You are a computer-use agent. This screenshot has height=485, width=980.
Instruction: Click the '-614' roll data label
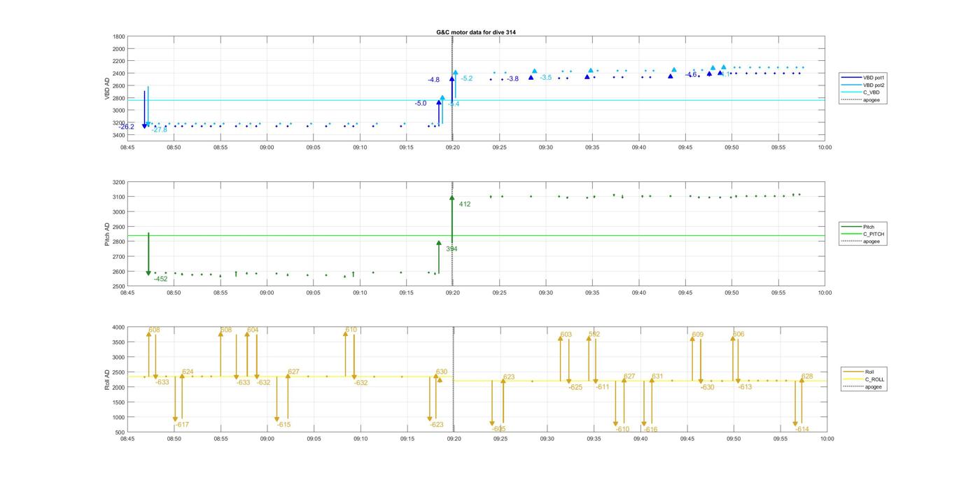tap(802, 429)
